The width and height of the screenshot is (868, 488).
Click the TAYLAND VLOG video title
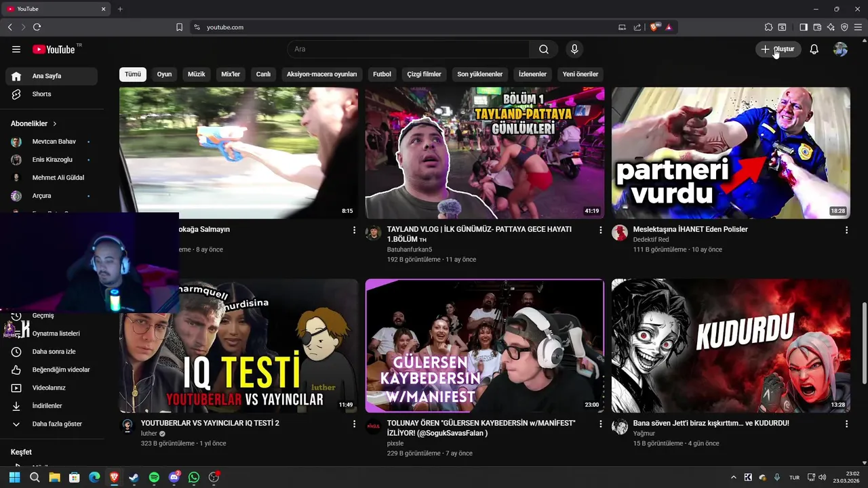tap(479, 235)
